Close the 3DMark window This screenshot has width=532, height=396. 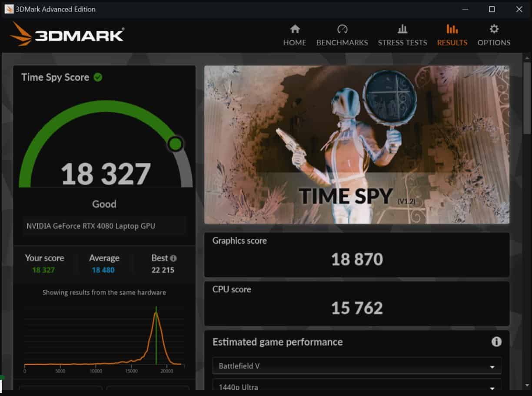click(519, 9)
